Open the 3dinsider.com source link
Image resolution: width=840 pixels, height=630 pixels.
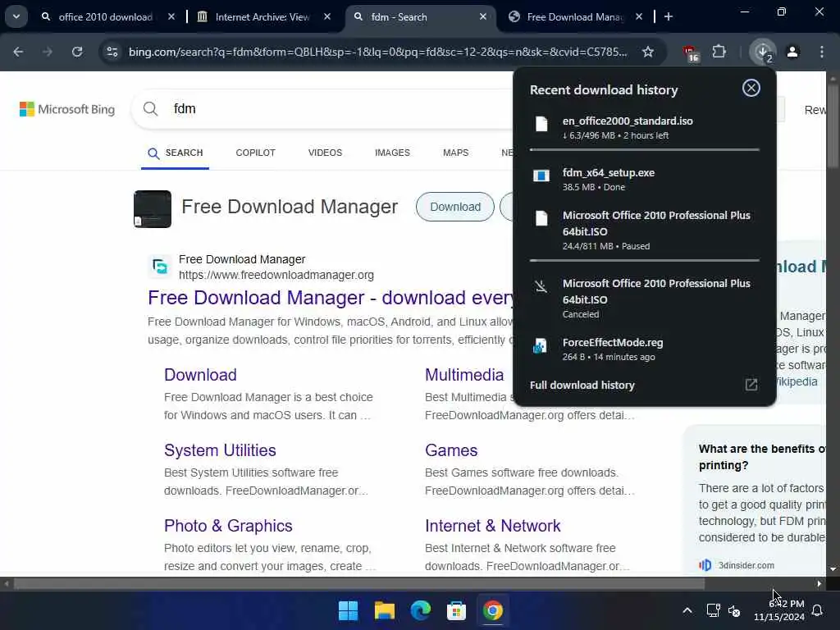pos(746,565)
